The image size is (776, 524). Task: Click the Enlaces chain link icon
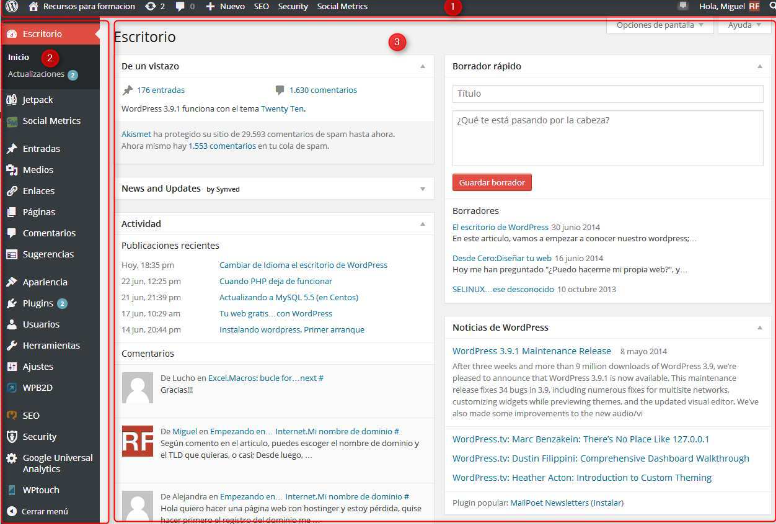tap(11, 191)
